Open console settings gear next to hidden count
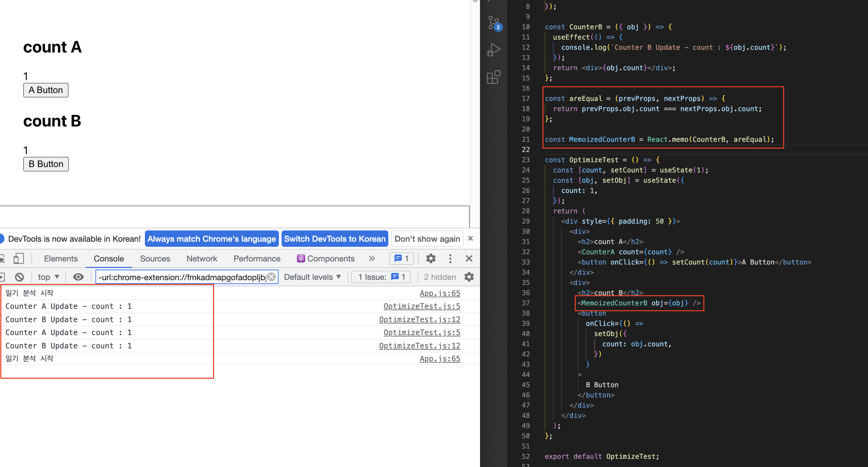Screen dimensions: 868x467 [x=469, y=277]
